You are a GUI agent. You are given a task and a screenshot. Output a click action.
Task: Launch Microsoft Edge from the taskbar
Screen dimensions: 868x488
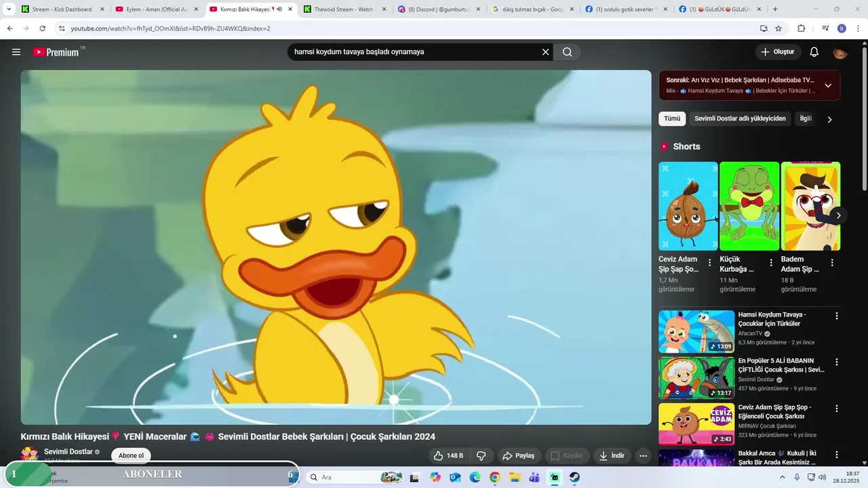tap(475, 477)
